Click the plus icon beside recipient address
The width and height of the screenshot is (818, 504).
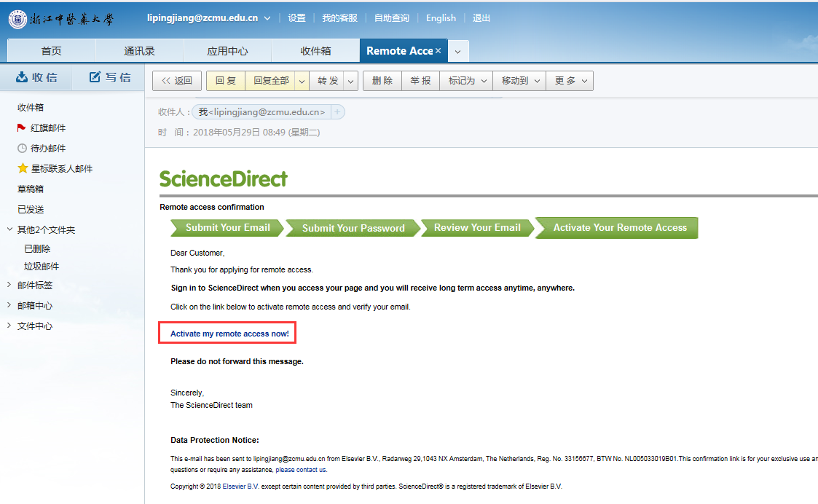pos(337,112)
